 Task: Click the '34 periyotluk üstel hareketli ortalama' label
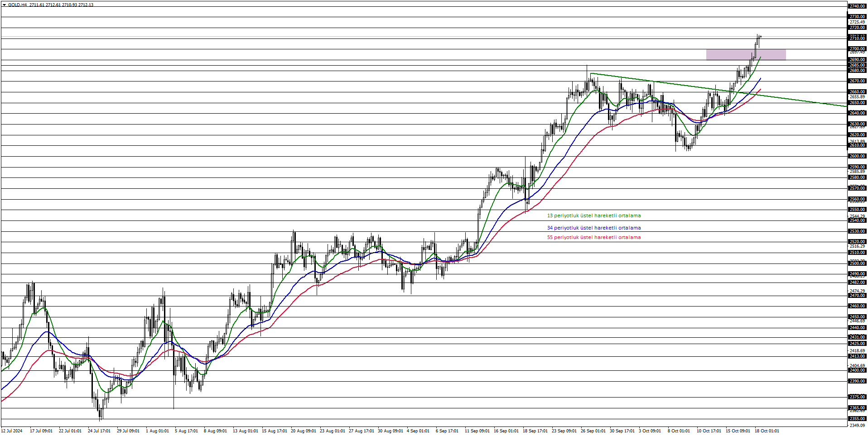pyautogui.click(x=594, y=228)
